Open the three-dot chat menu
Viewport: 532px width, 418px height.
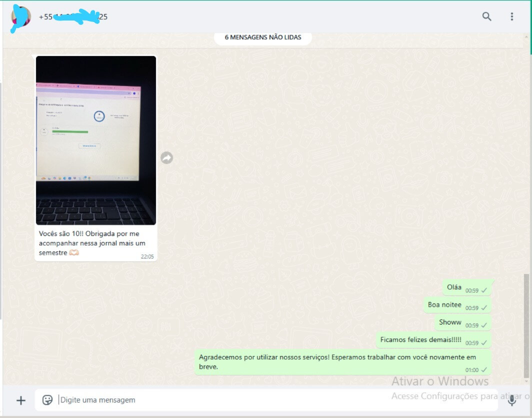coord(511,16)
